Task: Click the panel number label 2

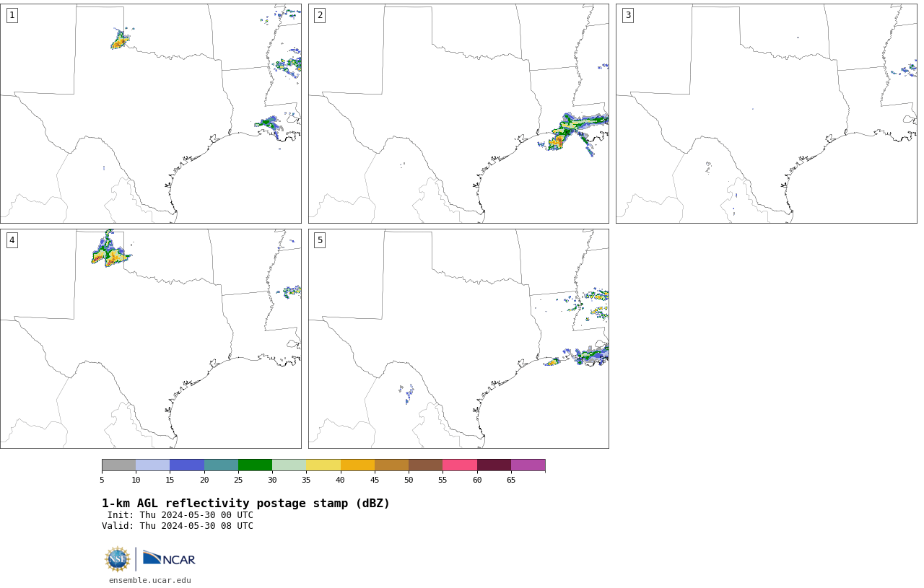Action: (320, 15)
